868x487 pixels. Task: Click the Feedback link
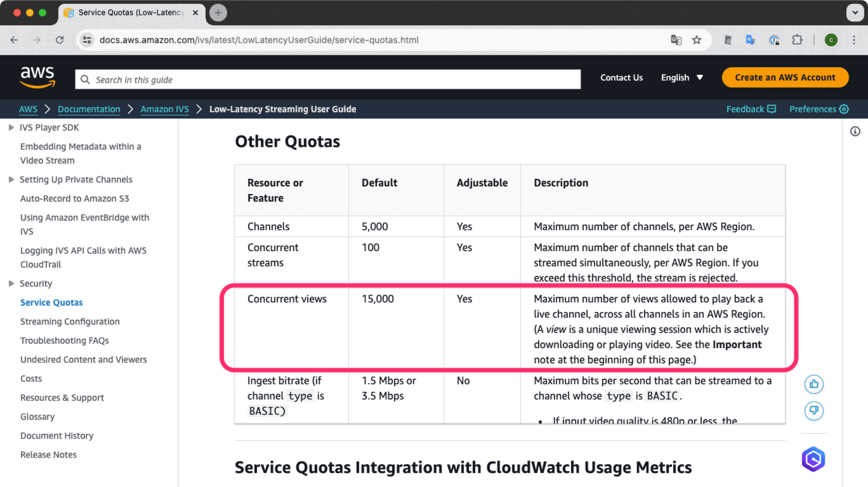[x=751, y=109]
